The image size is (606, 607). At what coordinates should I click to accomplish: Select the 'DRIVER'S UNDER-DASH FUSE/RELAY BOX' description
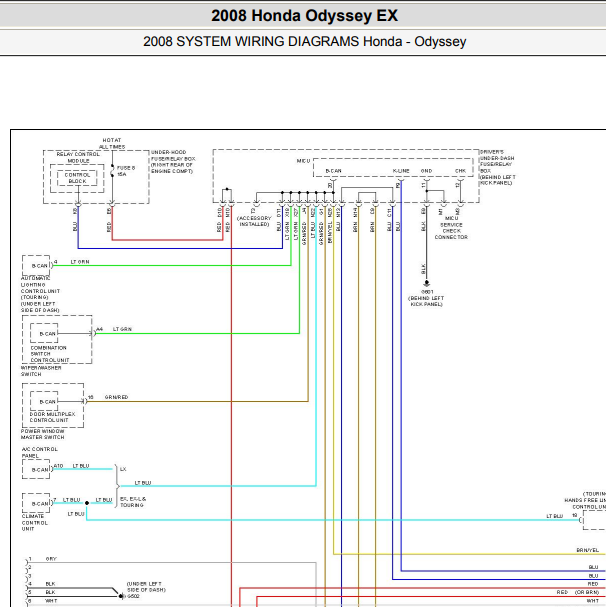(498, 167)
